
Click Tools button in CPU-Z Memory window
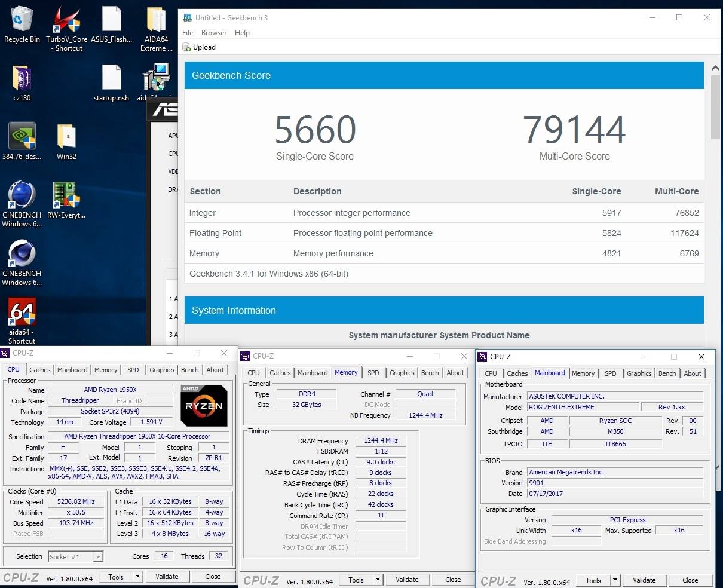(x=356, y=580)
